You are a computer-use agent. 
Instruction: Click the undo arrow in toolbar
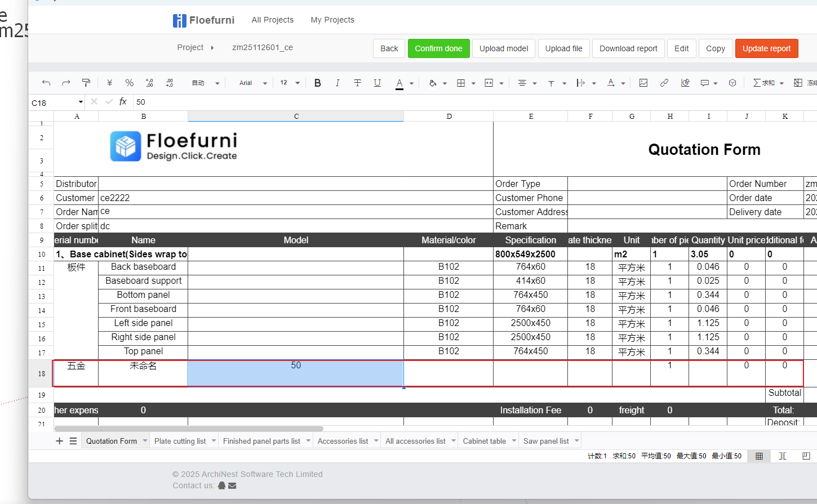(x=46, y=83)
